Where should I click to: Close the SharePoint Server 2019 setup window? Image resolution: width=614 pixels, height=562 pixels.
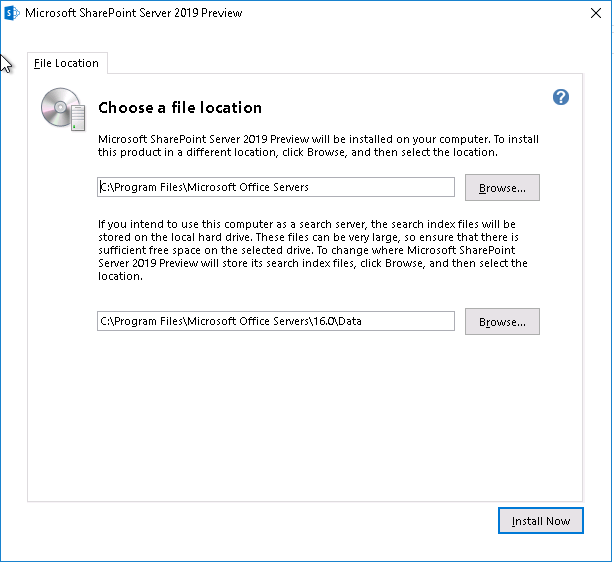coord(596,13)
